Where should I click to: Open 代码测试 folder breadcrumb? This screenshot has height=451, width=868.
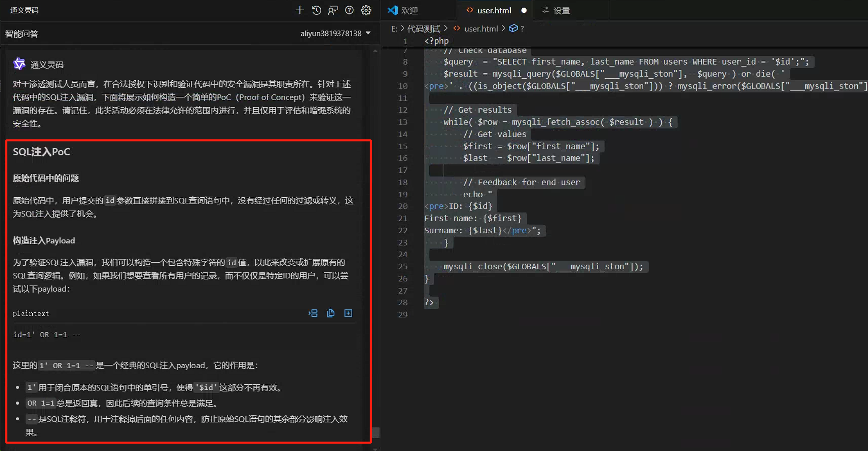pyautogui.click(x=423, y=29)
